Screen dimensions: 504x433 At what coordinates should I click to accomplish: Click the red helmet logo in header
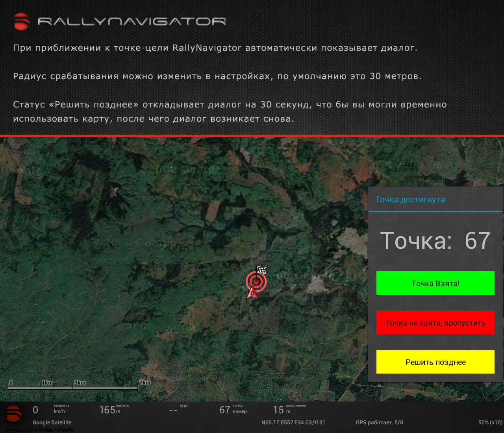coord(22,21)
